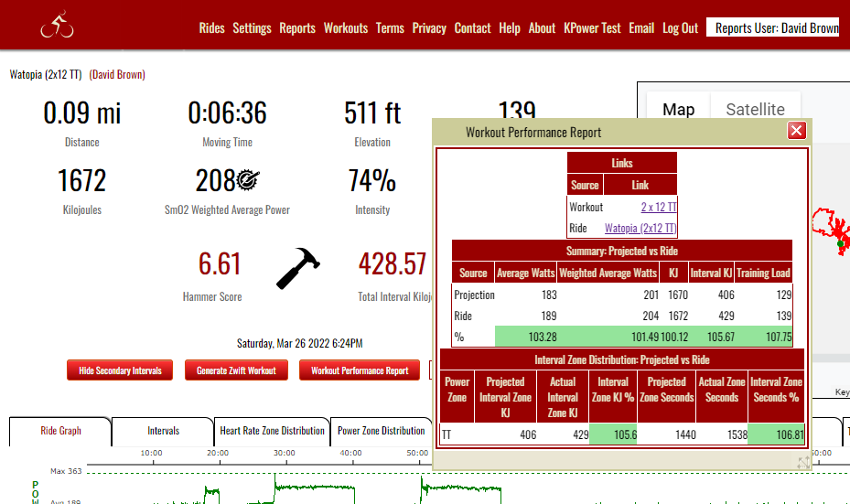The image size is (850, 504).
Task: Click Workout Performance Report button
Action: [x=360, y=370]
